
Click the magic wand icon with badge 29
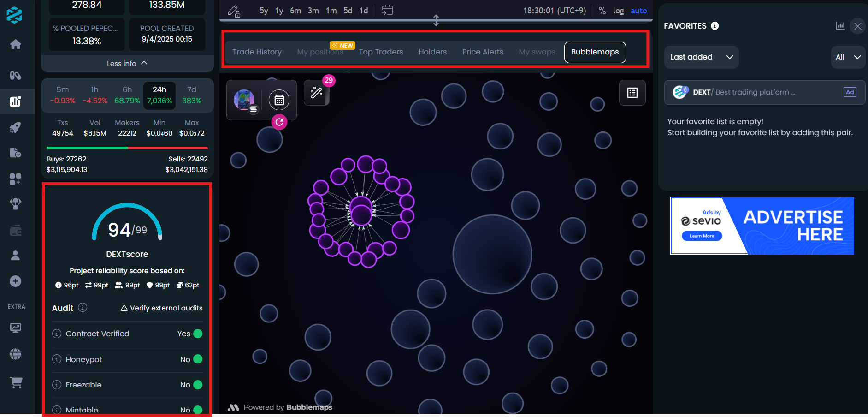click(x=317, y=93)
